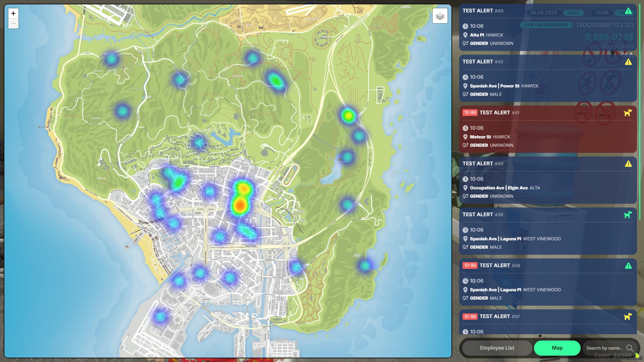This screenshot has height=362, width=644.
Task: Switch to the Employee List tab
Action: pyautogui.click(x=497, y=348)
